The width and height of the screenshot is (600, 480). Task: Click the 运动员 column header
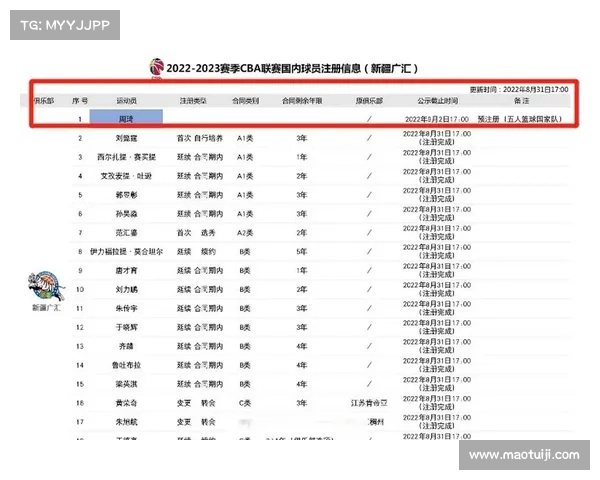pos(127,101)
